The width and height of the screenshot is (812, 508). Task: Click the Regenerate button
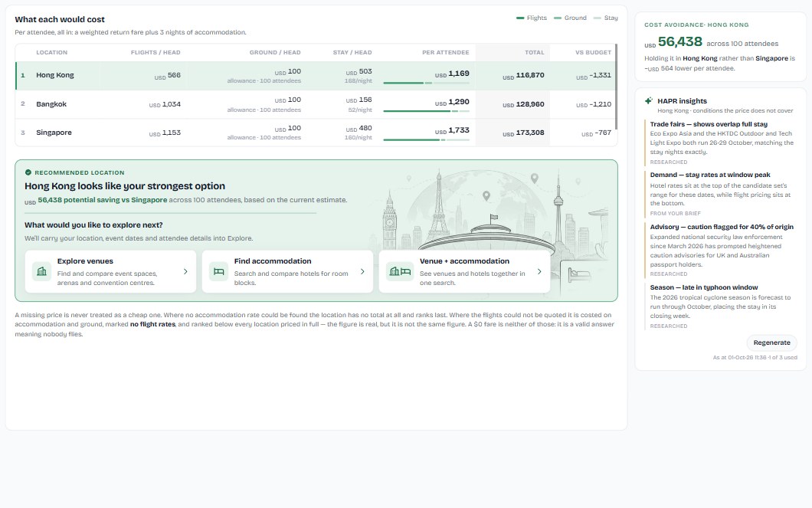(x=771, y=342)
